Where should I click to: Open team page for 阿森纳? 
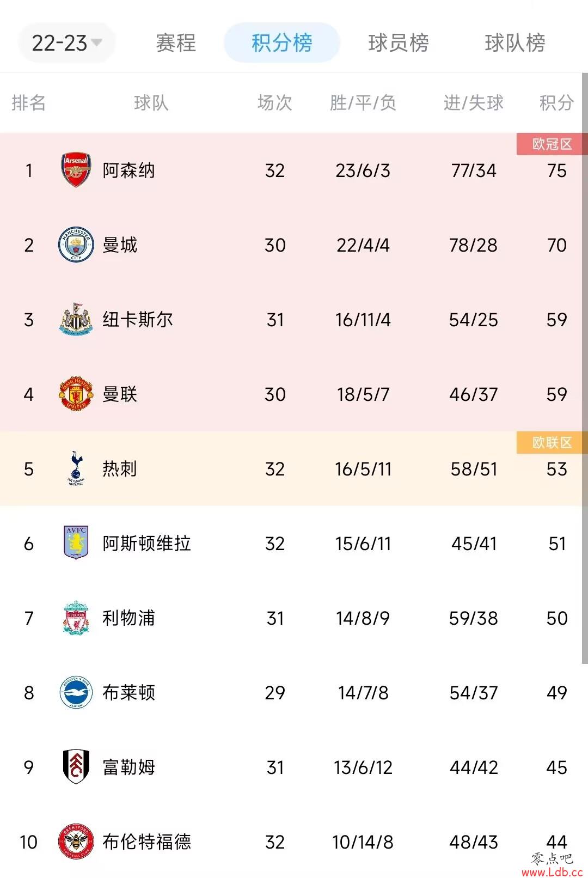tap(128, 170)
